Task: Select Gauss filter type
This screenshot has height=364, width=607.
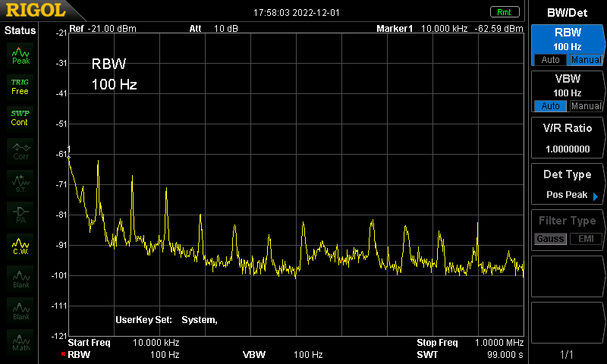Action: coord(550,239)
